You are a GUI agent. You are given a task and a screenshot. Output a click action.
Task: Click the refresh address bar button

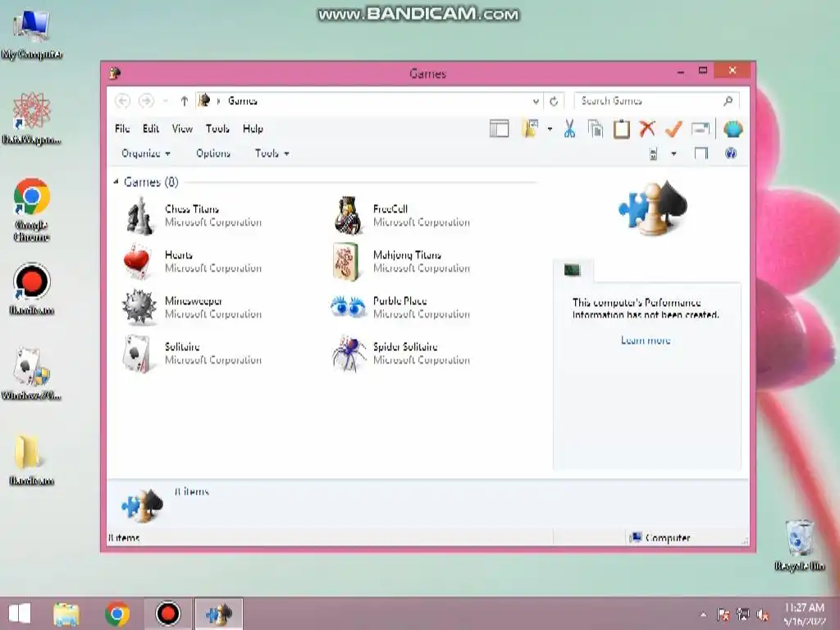tap(554, 101)
